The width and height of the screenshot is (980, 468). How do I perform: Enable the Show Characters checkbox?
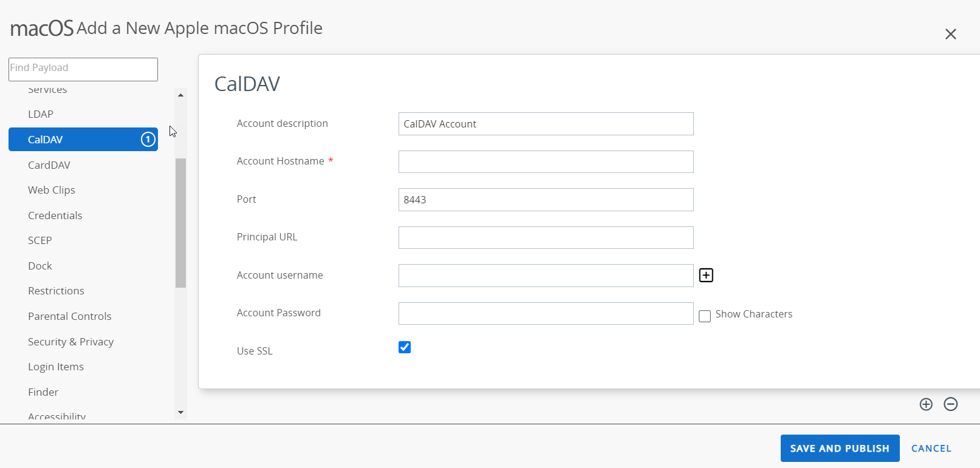click(x=705, y=316)
